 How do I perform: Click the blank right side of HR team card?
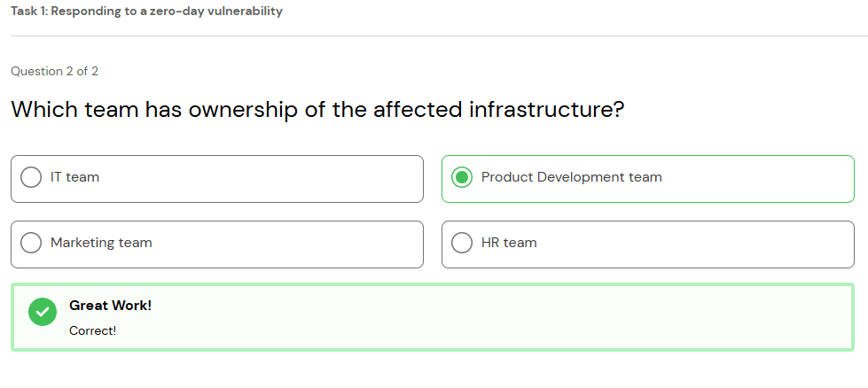pos(754,244)
